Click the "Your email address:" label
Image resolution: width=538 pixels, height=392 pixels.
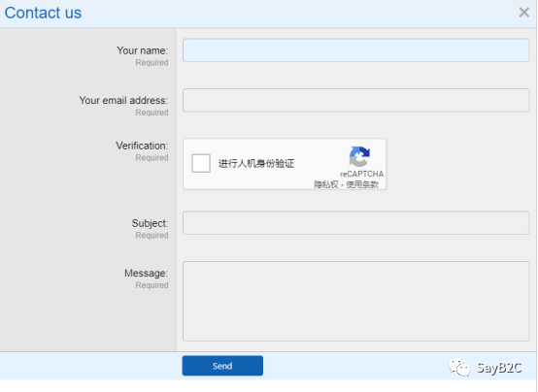tap(123, 100)
